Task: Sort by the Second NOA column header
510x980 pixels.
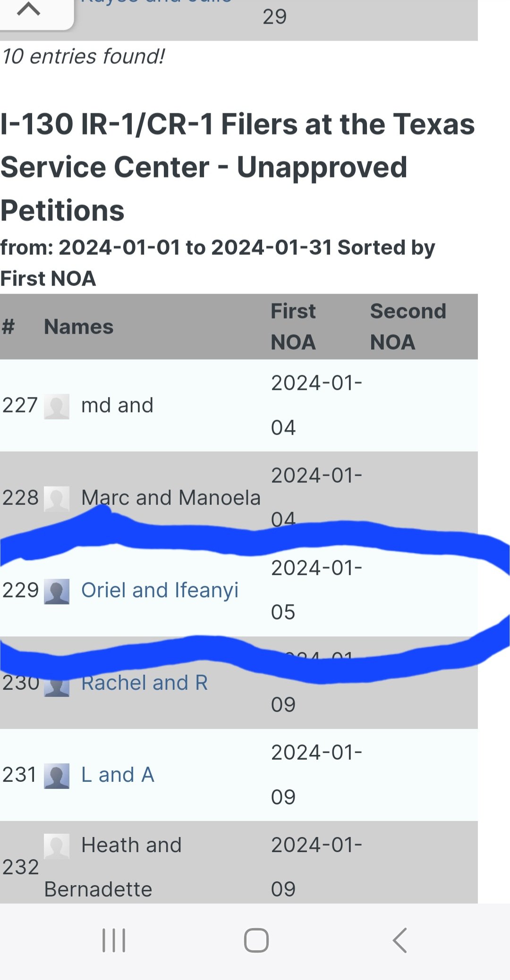Action: [408, 327]
